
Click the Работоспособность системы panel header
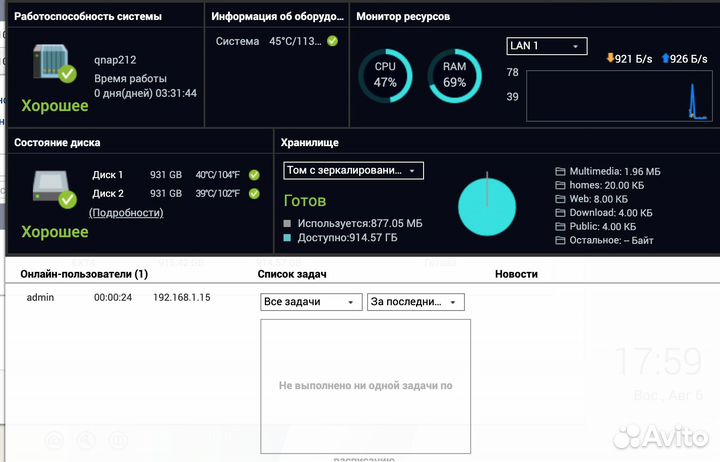(88, 17)
